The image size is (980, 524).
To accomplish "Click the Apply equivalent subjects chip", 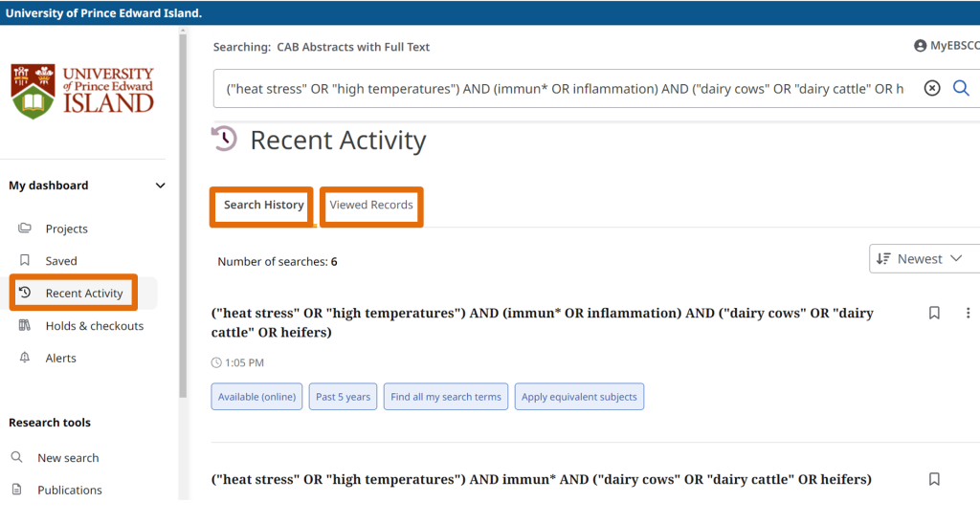I will coord(579,397).
